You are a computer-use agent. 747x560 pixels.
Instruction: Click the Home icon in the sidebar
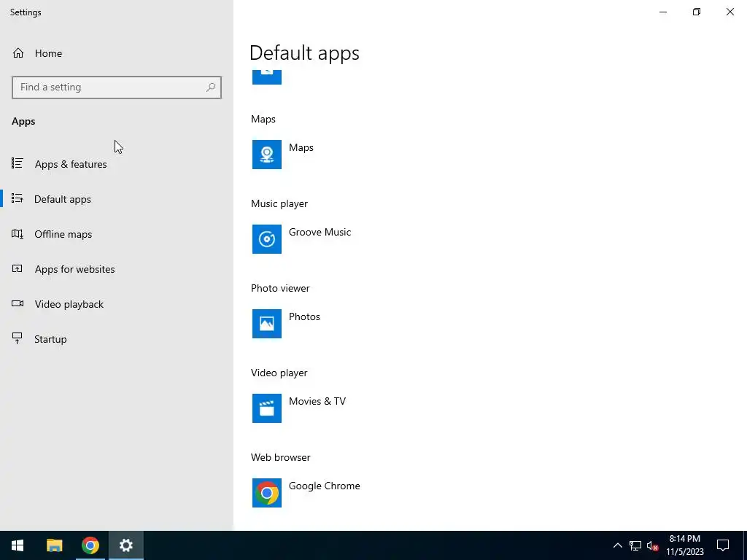[18, 52]
